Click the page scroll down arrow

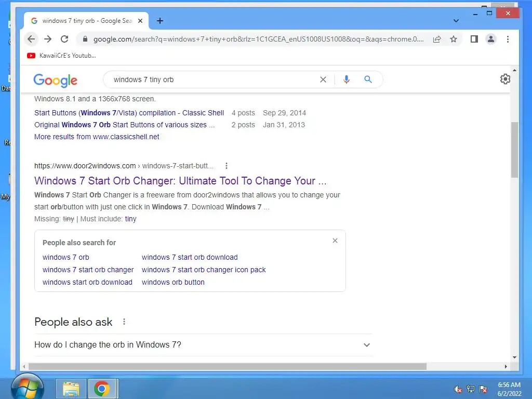[514, 357]
